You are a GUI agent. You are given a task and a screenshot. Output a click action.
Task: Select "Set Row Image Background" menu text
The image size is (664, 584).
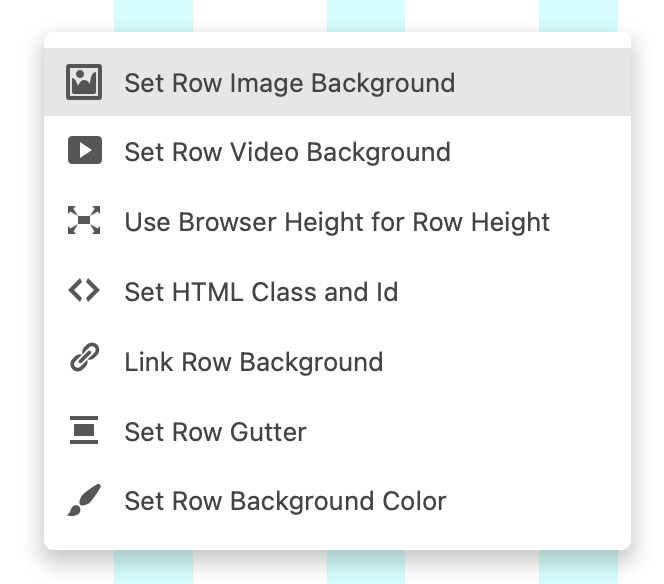coord(289,82)
